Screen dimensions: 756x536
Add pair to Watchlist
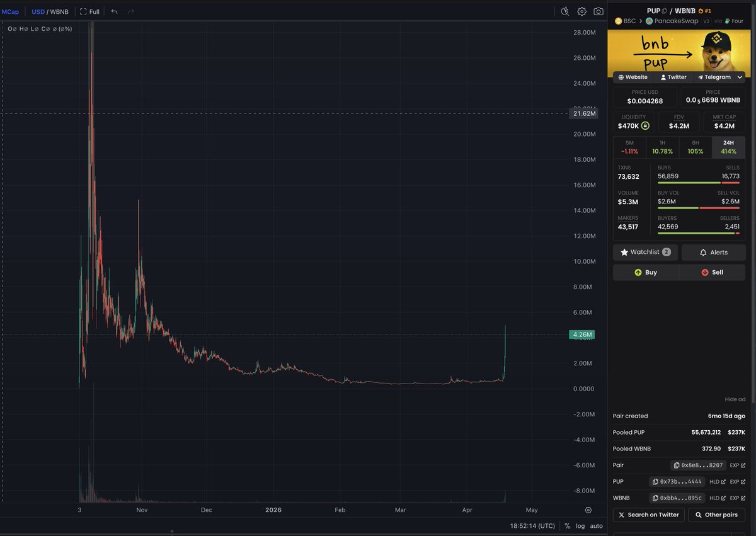pyautogui.click(x=646, y=252)
